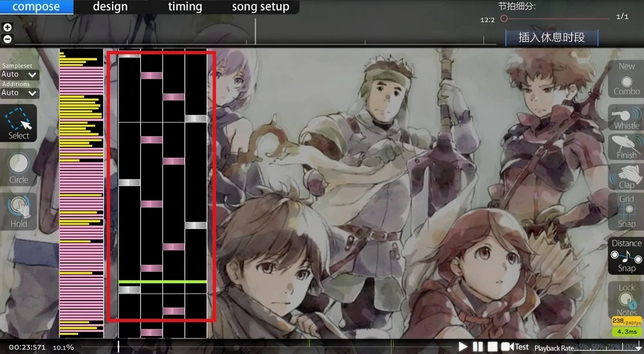Zoom out the timeline with minus icon
Image resolution: width=644 pixels, height=354 pixels.
(x=7, y=39)
